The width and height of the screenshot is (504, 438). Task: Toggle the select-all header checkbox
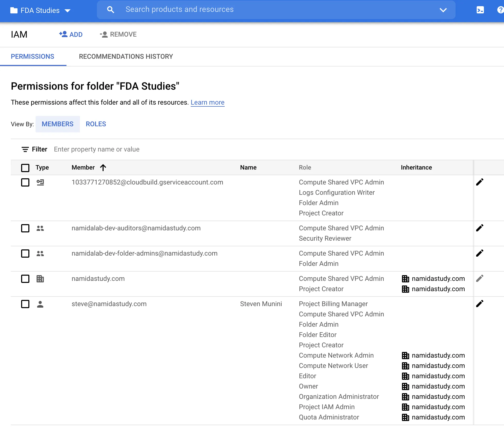click(x=25, y=168)
